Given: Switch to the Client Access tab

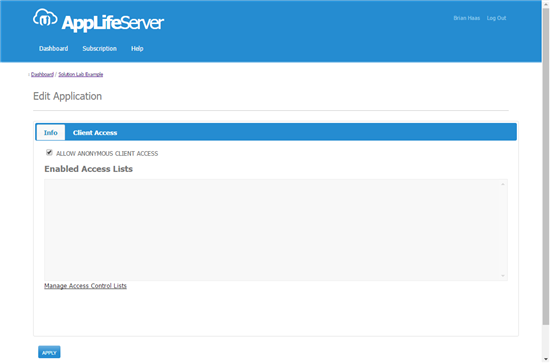Looking at the screenshot, I should (x=95, y=133).
